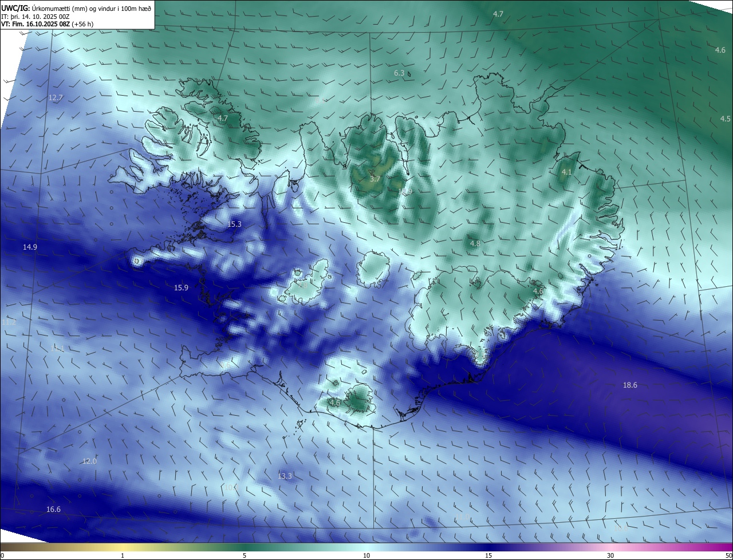Click the color scale tick labeled 50
Viewport: 733px width, 560px height.
coord(728,555)
